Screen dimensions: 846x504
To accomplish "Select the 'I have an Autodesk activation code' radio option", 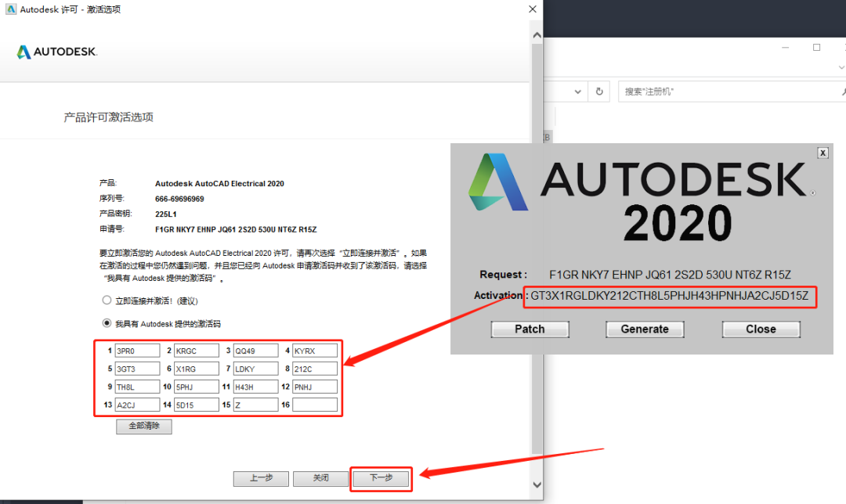I will pos(107,323).
